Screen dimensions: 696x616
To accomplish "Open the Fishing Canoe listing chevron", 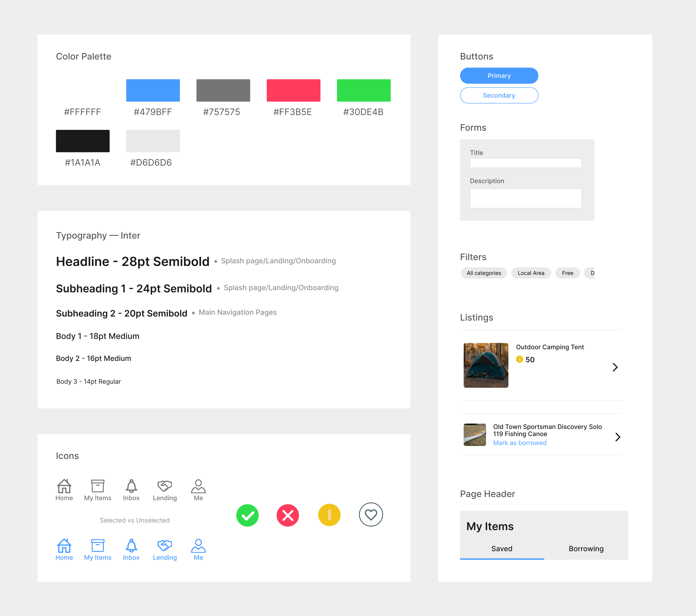I will (x=618, y=437).
